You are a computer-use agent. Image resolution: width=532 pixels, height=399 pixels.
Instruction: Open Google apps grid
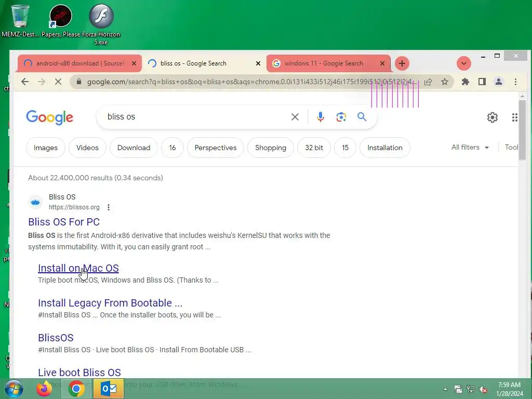(x=515, y=117)
